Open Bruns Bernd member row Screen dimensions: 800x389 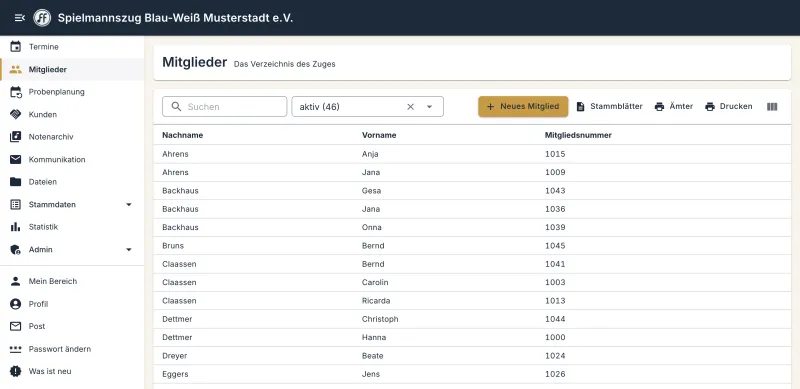pyautogui.click(x=472, y=246)
